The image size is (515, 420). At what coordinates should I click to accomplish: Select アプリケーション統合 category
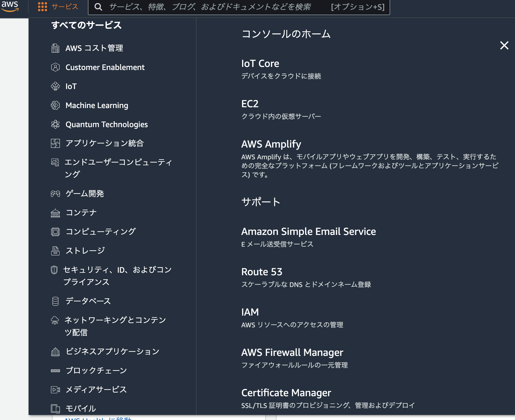[105, 143]
